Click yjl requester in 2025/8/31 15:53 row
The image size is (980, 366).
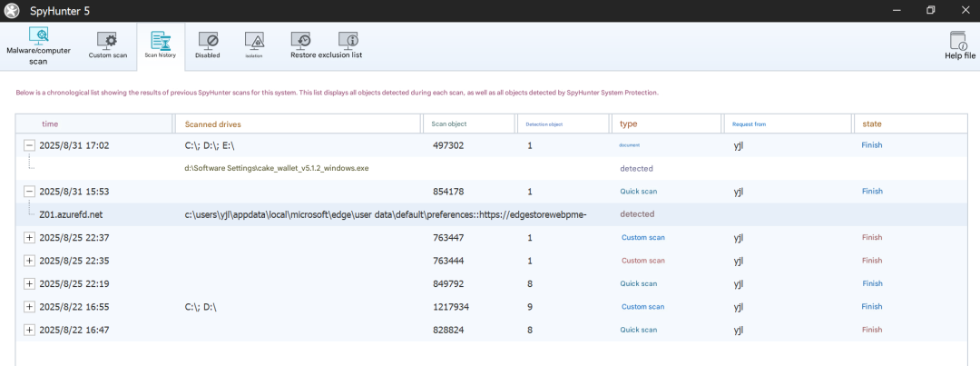pyautogui.click(x=739, y=192)
